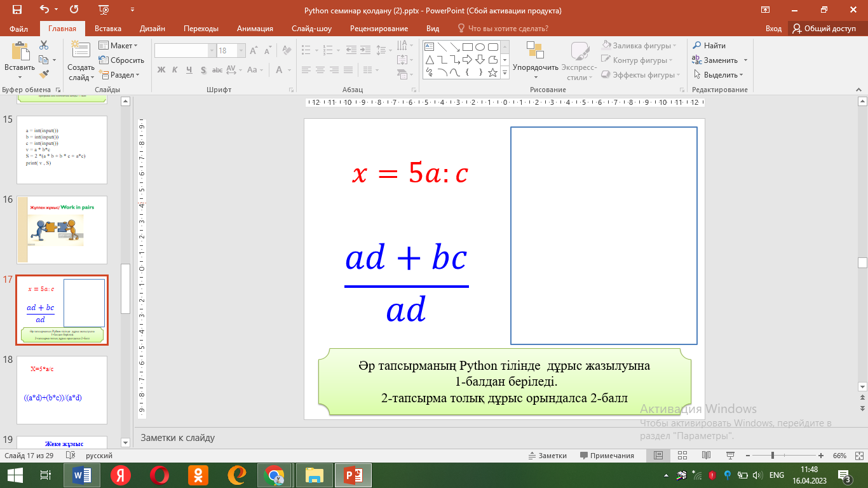Click the Save icon in title bar
This screenshot has height=488, width=868.
coord(17,10)
